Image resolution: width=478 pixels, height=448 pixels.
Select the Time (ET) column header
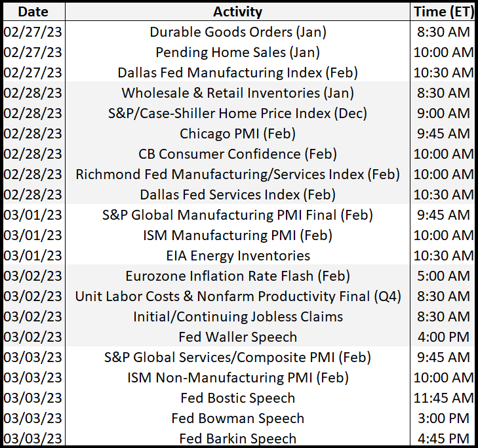(x=443, y=12)
